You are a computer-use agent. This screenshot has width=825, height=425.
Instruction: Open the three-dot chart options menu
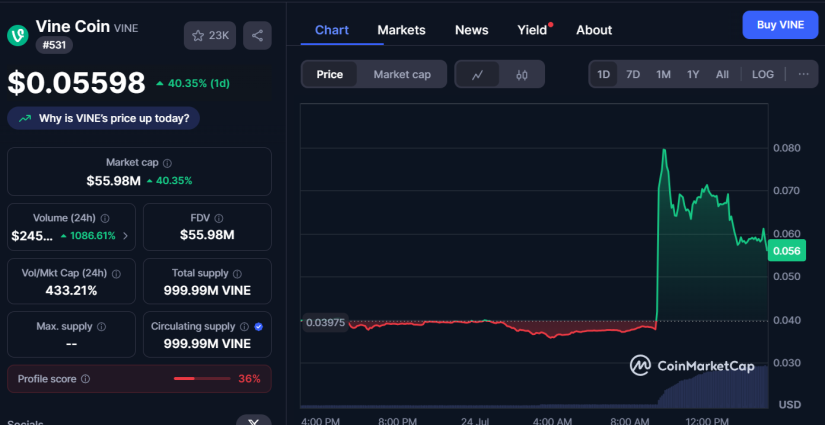803,75
